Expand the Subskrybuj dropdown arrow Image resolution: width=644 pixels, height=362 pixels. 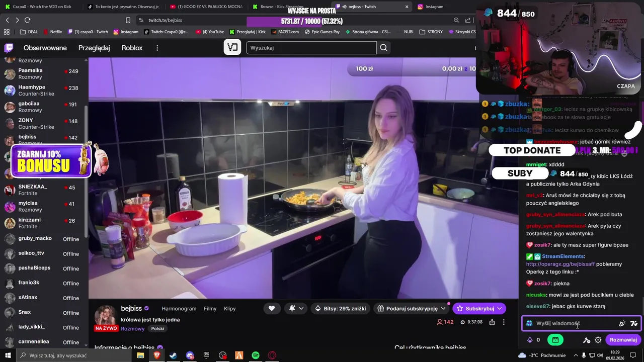[500, 308]
